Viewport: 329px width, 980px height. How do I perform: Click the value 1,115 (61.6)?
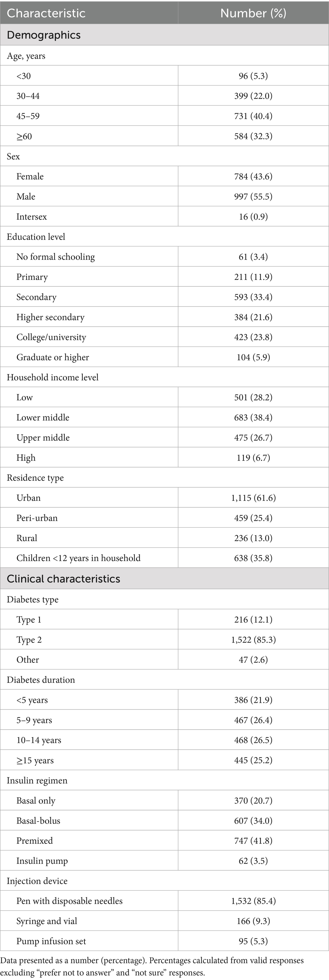point(253,498)
